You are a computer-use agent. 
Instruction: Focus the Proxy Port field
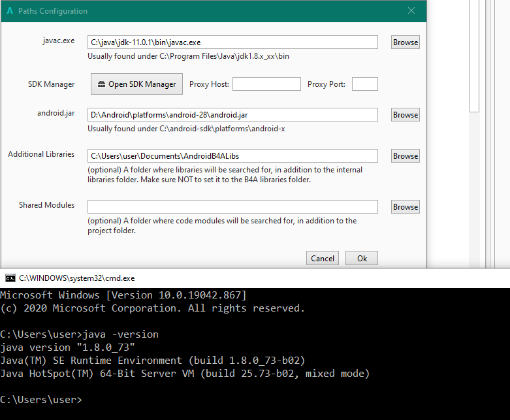tap(365, 84)
